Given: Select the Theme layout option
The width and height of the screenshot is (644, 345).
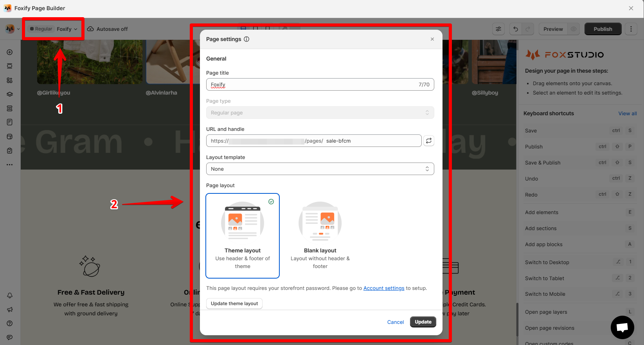Looking at the screenshot, I should tap(243, 236).
